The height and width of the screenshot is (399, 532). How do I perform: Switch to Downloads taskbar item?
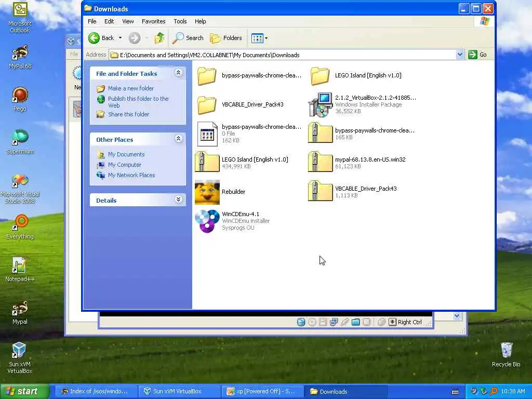point(344,392)
